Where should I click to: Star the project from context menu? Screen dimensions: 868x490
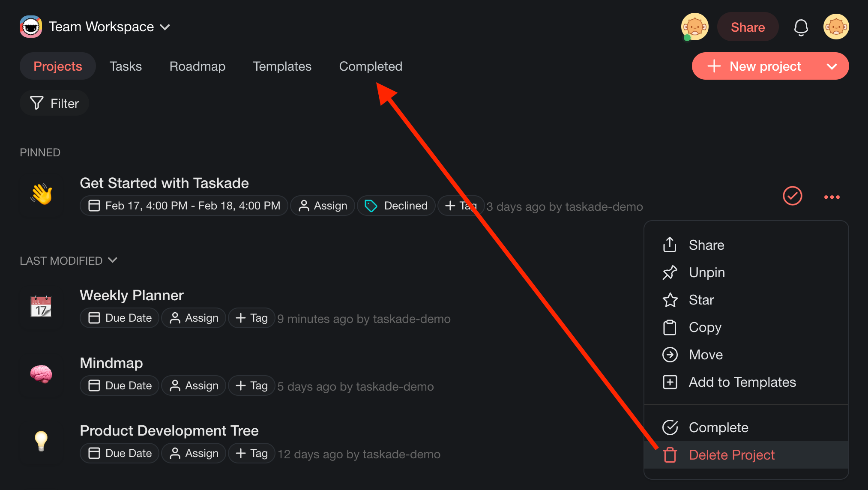(x=701, y=300)
